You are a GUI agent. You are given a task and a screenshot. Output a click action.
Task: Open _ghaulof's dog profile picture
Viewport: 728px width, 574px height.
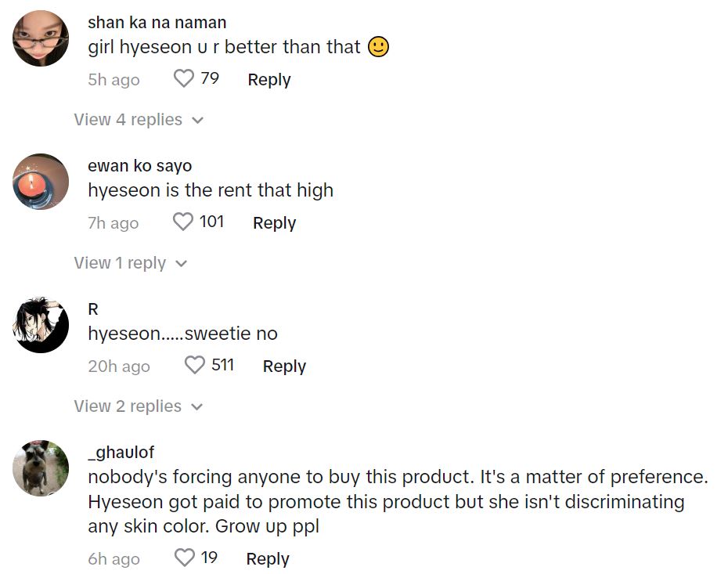point(41,468)
